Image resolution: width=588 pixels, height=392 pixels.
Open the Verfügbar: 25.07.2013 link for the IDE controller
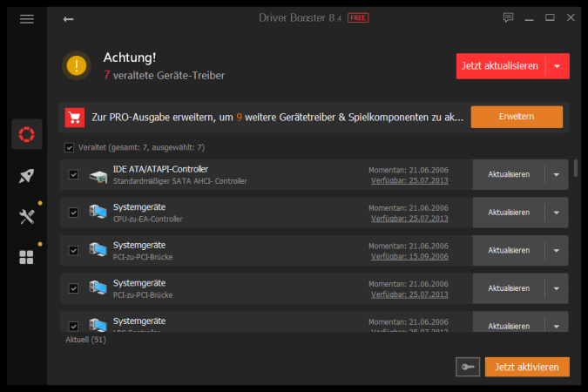[x=409, y=180]
